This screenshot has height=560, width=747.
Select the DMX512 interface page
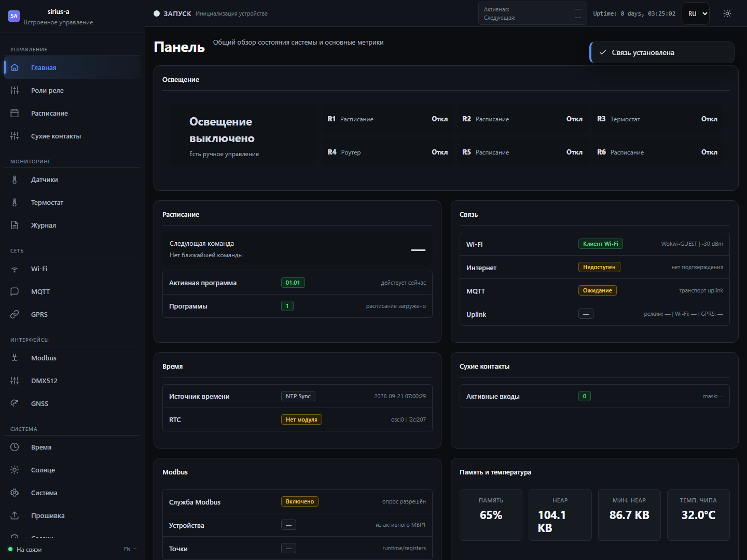(72, 381)
